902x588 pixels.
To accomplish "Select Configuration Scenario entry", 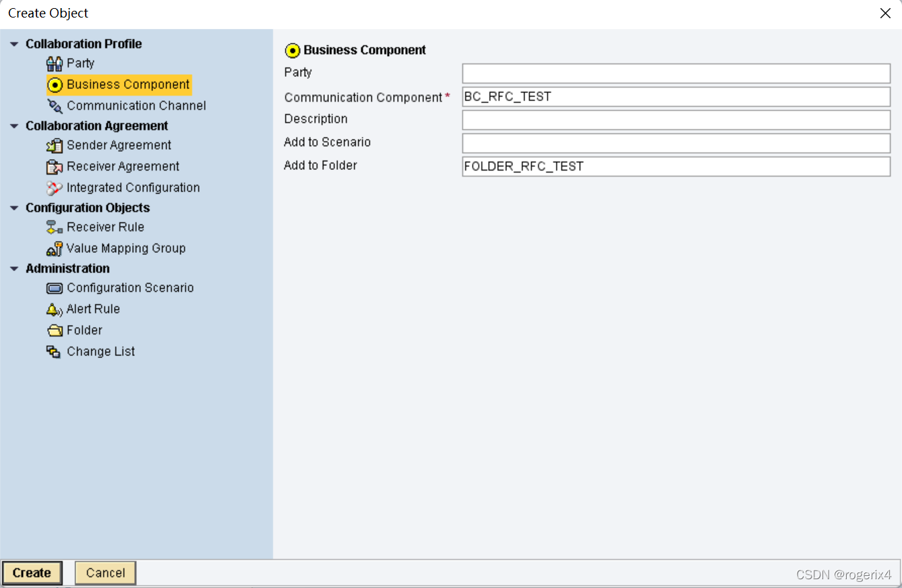I will point(130,287).
